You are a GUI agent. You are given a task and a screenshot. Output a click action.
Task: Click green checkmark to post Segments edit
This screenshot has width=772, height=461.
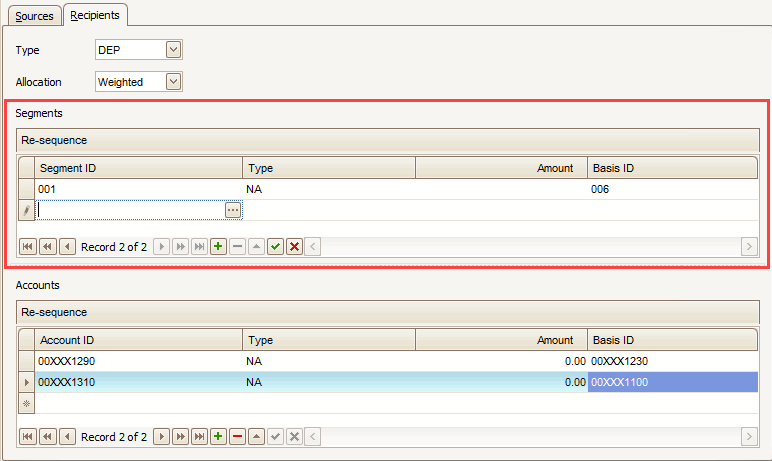(x=275, y=247)
